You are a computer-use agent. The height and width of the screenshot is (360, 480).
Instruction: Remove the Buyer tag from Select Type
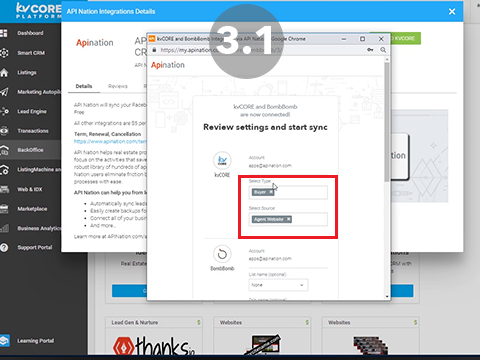(x=271, y=192)
